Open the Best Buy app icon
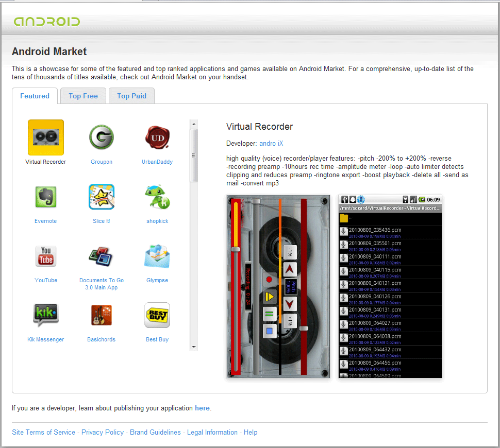This screenshot has width=500, height=448. (157, 315)
